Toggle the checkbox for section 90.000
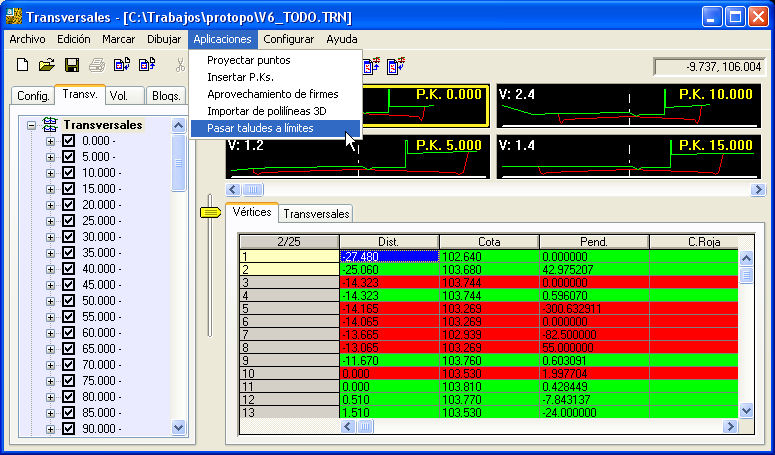Viewport: 775px width, 455px height. point(68,428)
